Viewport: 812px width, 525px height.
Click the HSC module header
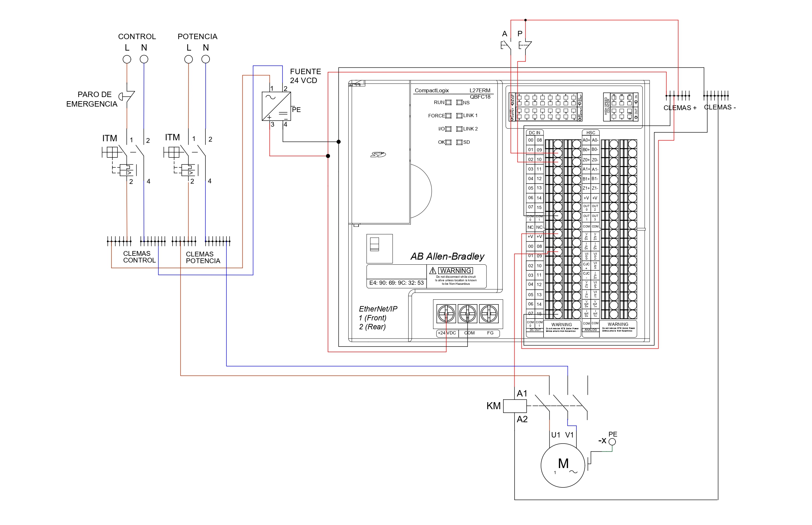591,133
